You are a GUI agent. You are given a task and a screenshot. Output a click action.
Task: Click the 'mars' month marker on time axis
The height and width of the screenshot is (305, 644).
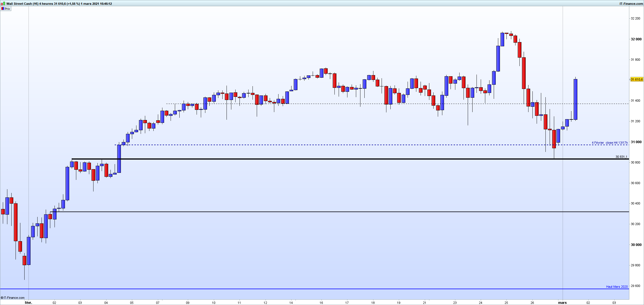pyautogui.click(x=562, y=303)
